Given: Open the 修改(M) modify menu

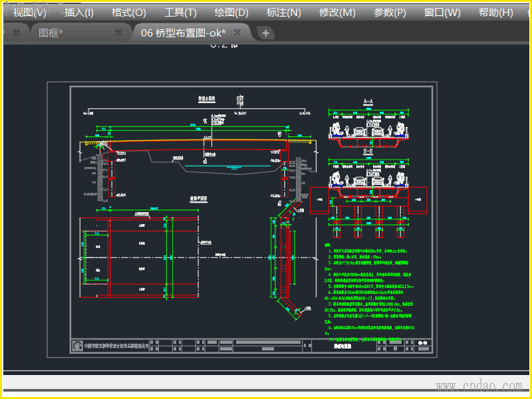Looking at the screenshot, I should (337, 13).
